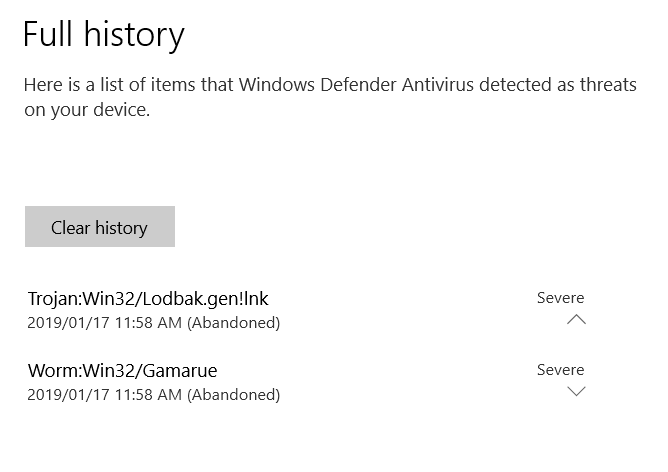Select the Worm:Win32/Gamarue threat entry
The height and width of the screenshot is (472, 668).
click(x=122, y=370)
